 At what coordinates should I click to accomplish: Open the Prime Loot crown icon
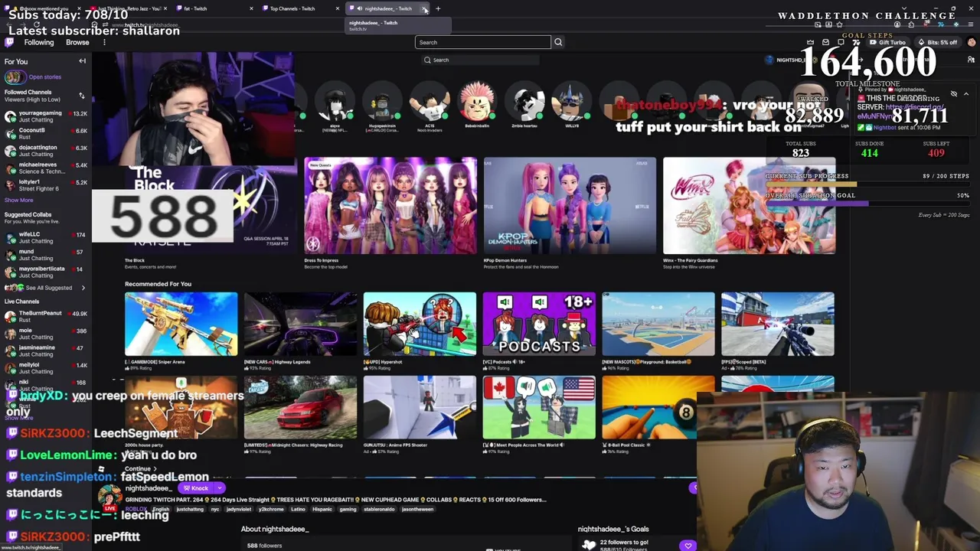(810, 42)
